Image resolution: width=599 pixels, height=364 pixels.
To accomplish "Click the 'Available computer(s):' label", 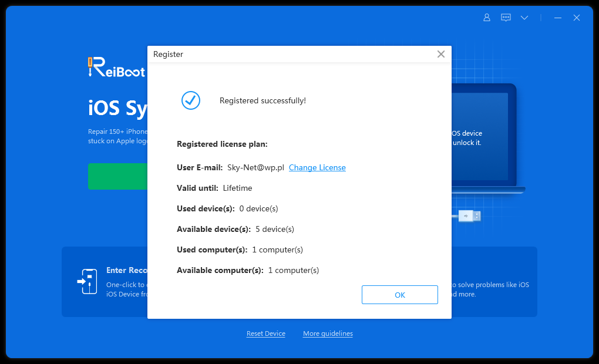I will click(x=220, y=271).
